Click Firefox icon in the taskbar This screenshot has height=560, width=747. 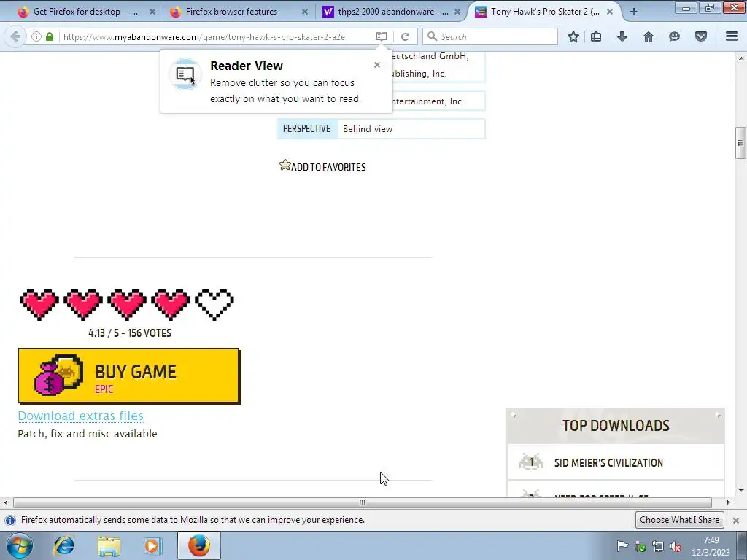click(198, 545)
